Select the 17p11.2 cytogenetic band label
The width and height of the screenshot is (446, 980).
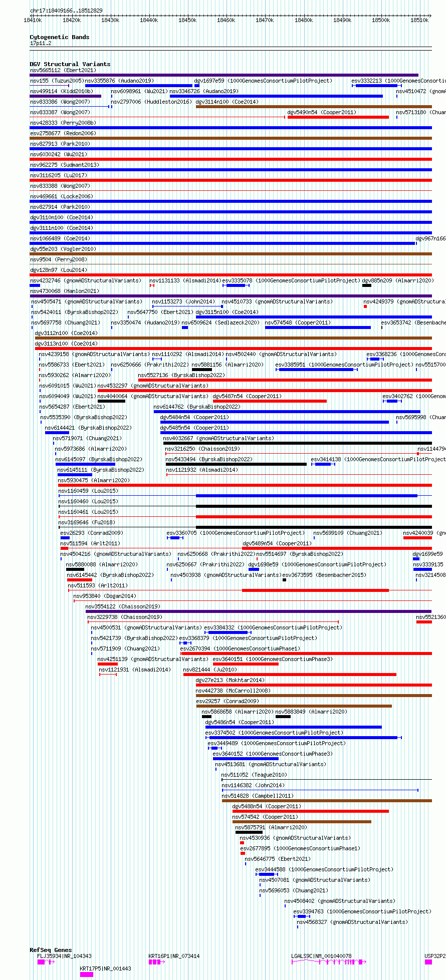pyautogui.click(x=41, y=44)
